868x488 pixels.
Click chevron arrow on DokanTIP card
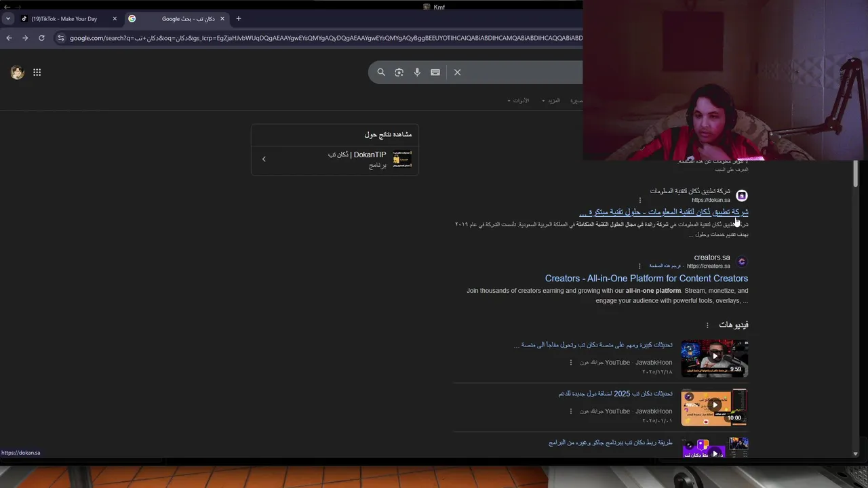tap(264, 159)
